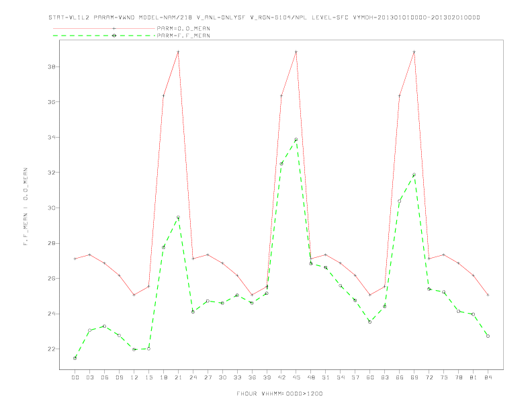Click the y-axis tick label 28
The height and width of the screenshot is (411, 532).
(52, 243)
